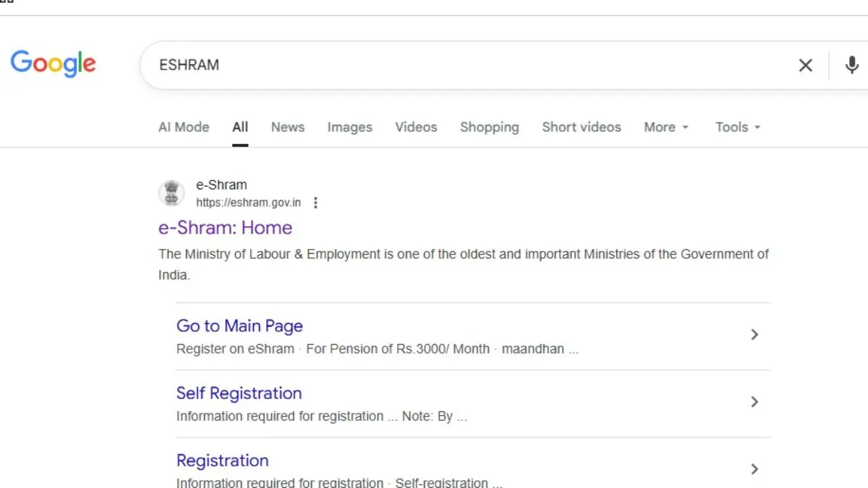868x488 pixels.
Task: Open the e-Shram: Home link
Action: (225, 228)
